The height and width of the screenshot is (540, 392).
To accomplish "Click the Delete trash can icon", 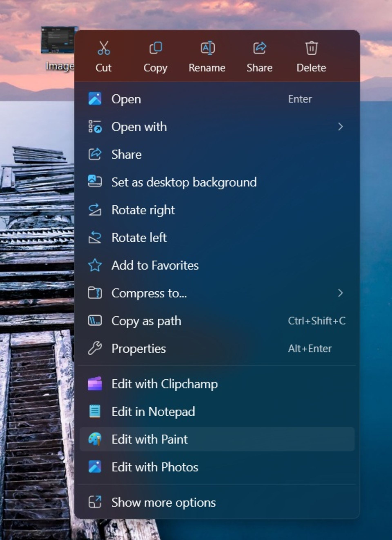I will point(311,48).
